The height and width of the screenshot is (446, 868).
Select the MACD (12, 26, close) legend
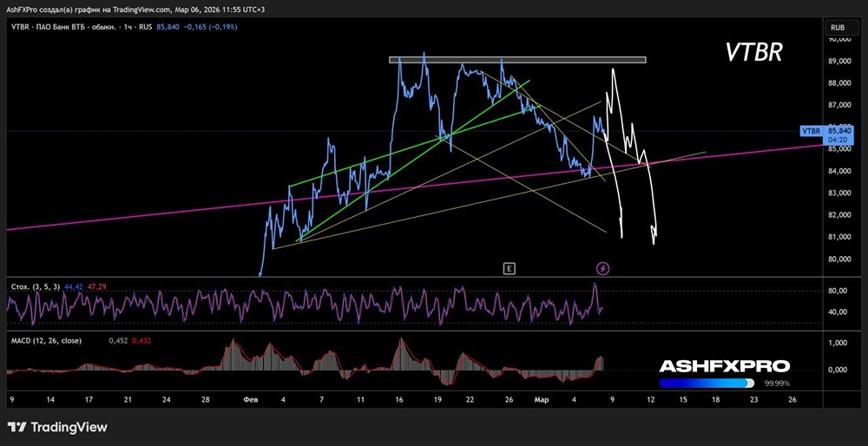point(46,341)
